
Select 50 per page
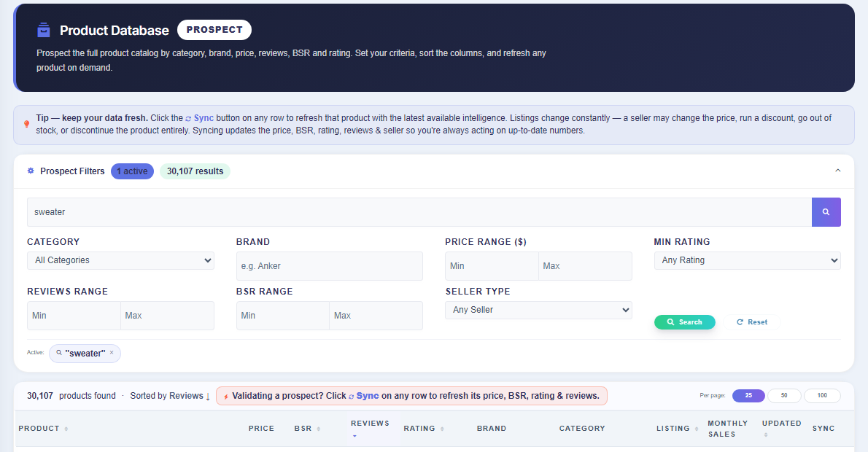pyautogui.click(x=784, y=396)
